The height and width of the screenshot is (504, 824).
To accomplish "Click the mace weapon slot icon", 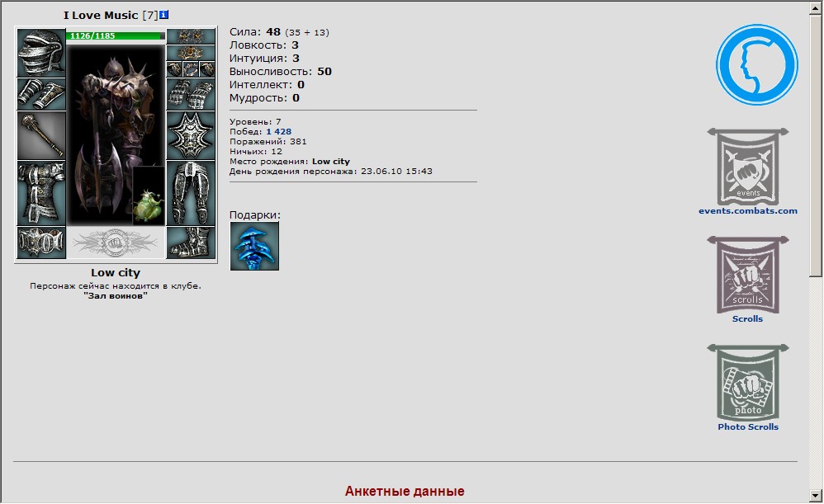I will tap(41, 135).
